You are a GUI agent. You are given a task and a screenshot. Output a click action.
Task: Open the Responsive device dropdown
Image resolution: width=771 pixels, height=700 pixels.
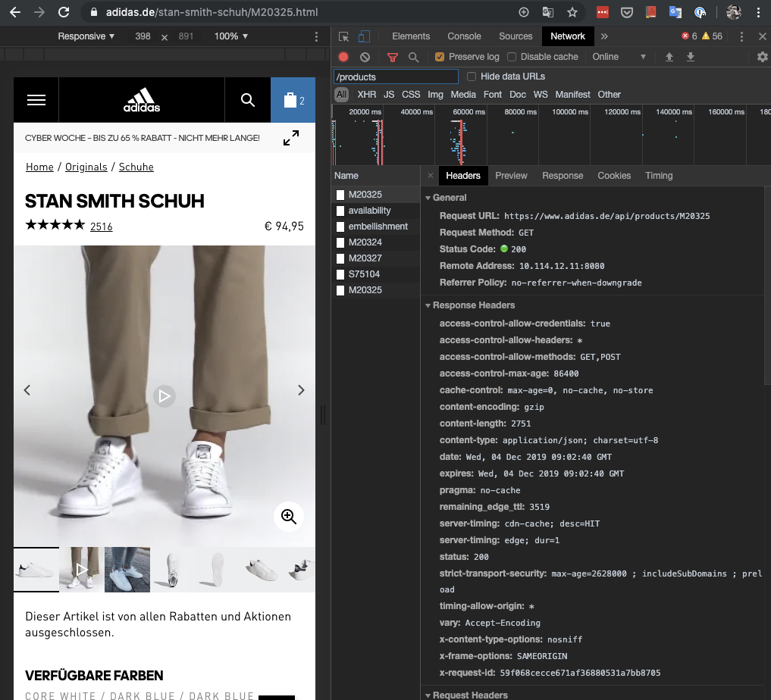(x=86, y=36)
